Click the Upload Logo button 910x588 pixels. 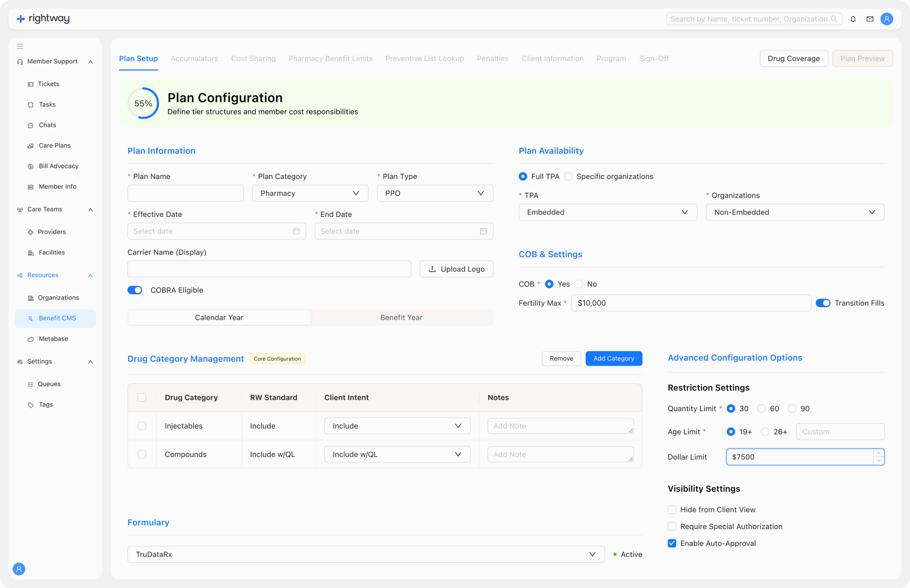point(456,269)
